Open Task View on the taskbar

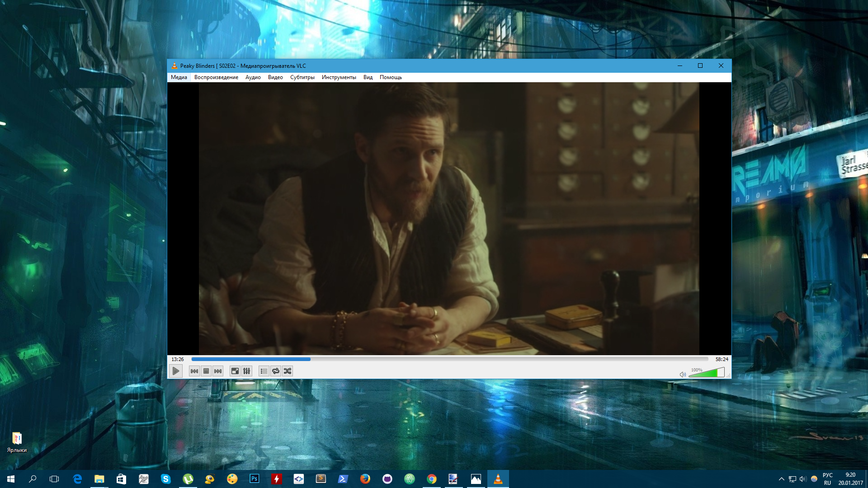coord(54,479)
